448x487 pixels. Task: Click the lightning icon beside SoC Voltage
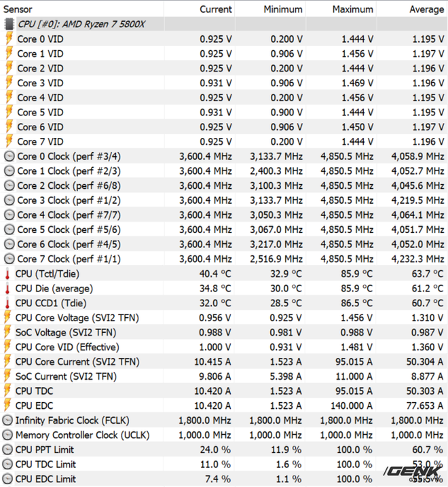7,332
